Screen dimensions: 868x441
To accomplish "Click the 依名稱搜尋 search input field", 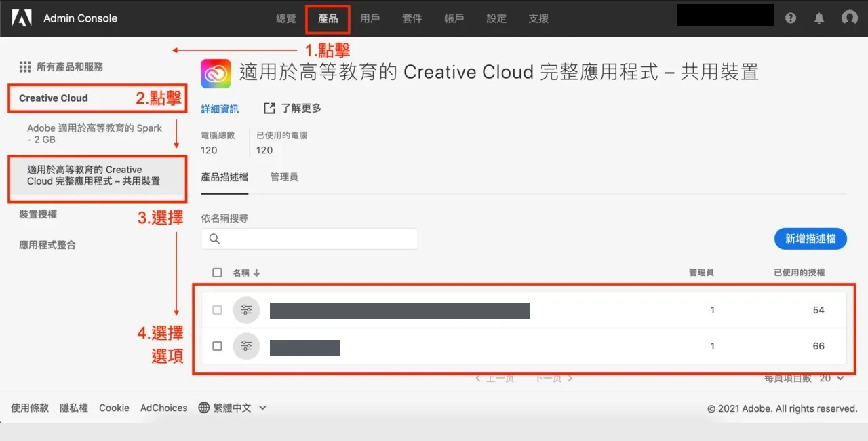I will (309, 239).
